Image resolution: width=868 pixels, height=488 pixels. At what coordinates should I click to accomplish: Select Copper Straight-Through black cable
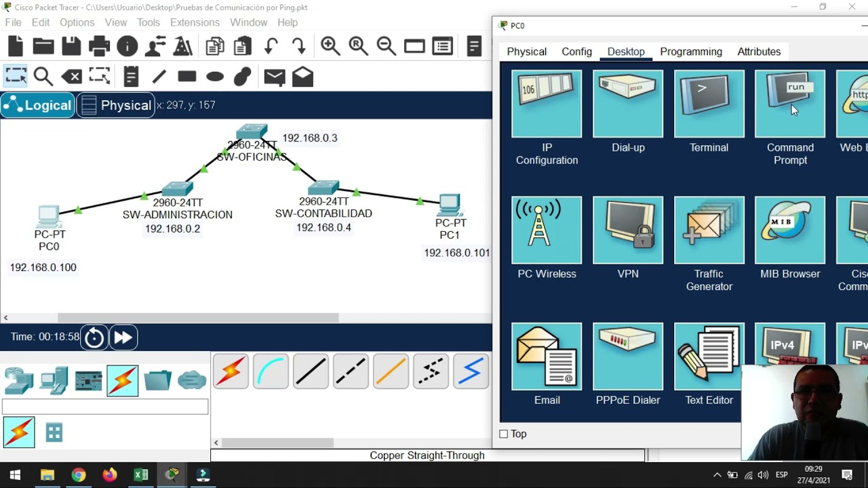(x=311, y=371)
